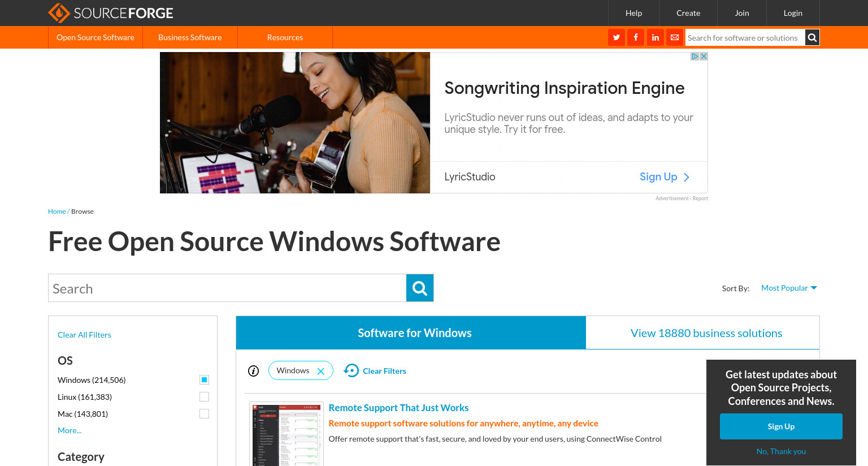
Task: Open the Open Source Software menu
Action: (x=96, y=37)
